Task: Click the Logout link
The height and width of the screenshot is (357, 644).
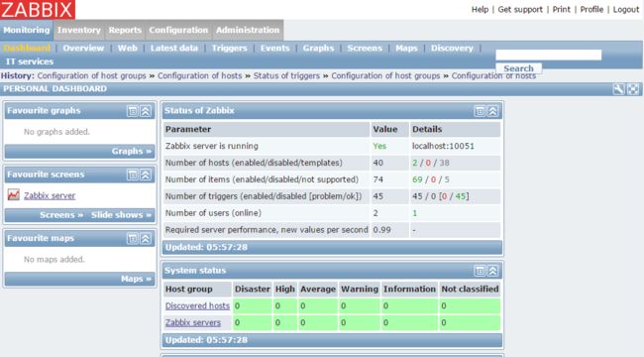Action: 626,10
